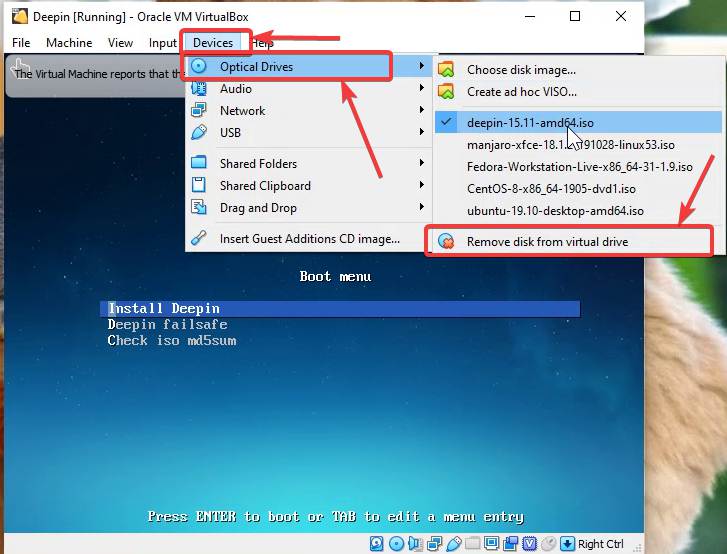Viewport: 727px width, 554px height.
Task: Open the View menu
Action: (x=121, y=43)
